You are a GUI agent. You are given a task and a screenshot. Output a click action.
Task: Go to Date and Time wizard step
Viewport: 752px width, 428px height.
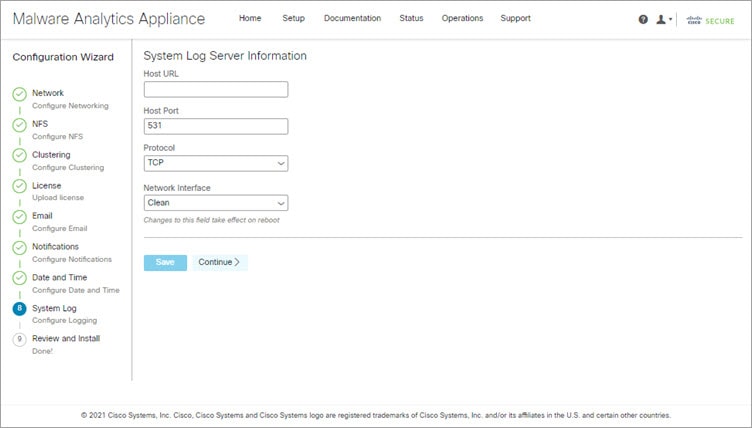tap(59, 277)
